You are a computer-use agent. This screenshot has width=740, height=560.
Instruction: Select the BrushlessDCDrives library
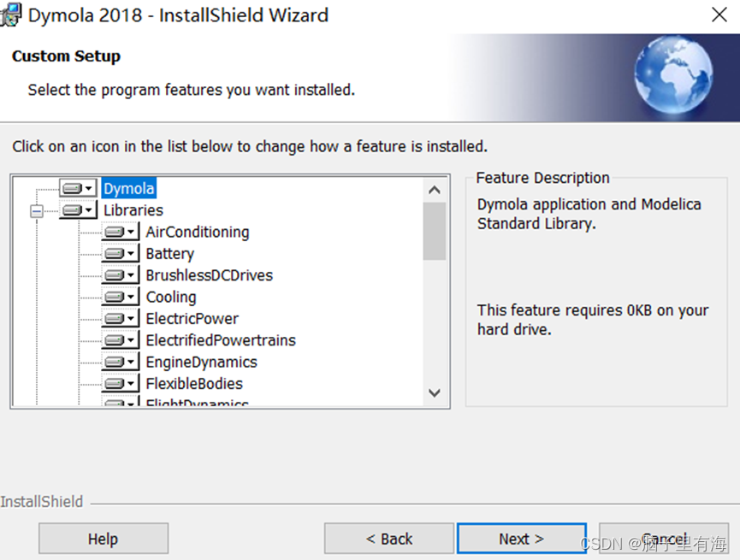(209, 275)
